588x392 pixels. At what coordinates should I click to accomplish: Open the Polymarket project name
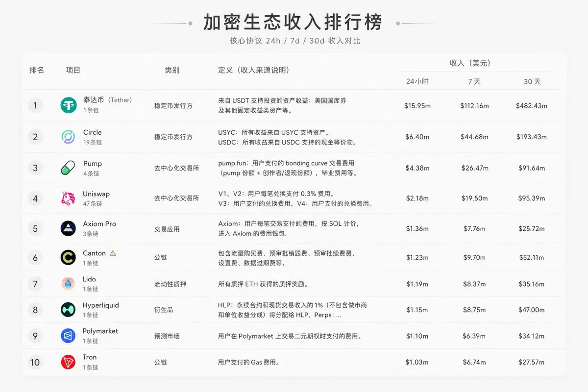point(100,331)
